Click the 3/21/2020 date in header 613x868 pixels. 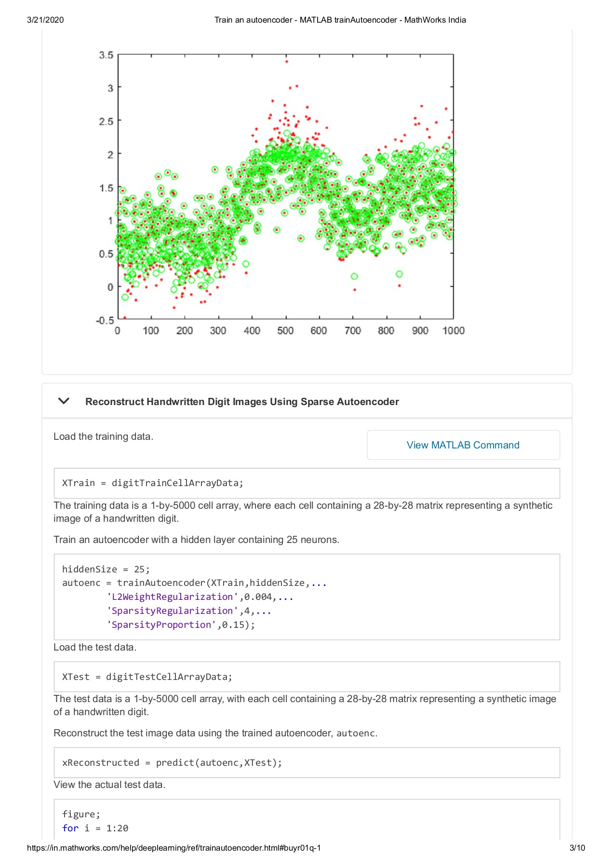(x=45, y=20)
